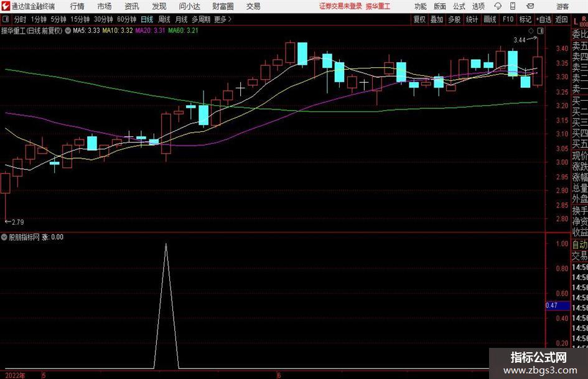Toggle the right info panel icon
The width and height of the screenshot is (588, 379).
tap(540, 30)
